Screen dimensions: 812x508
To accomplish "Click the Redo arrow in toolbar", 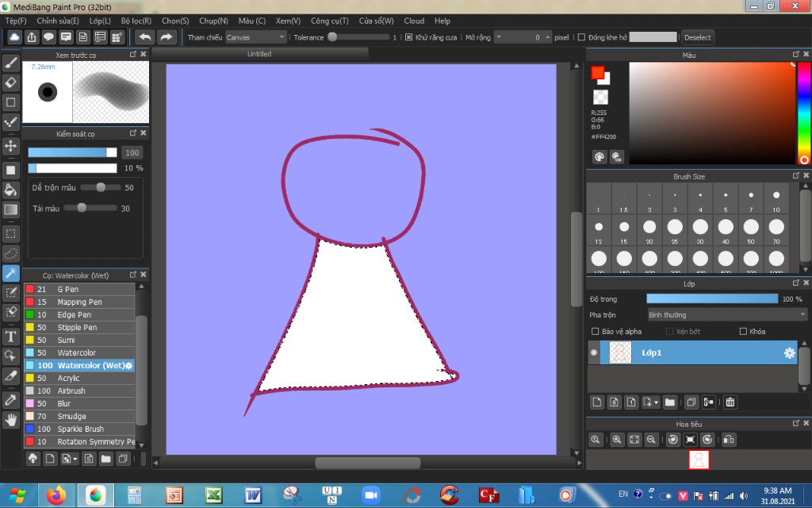I will tap(167, 37).
